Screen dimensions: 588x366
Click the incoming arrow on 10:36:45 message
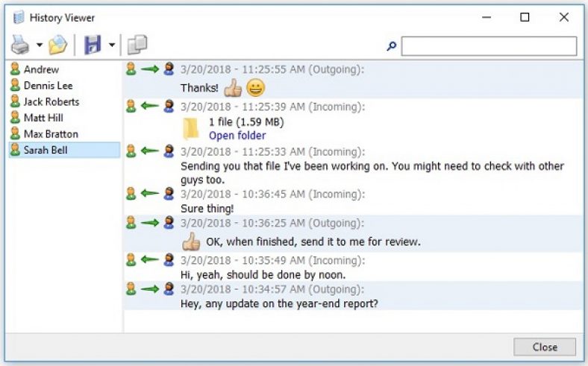pyautogui.click(x=150, y=194)
